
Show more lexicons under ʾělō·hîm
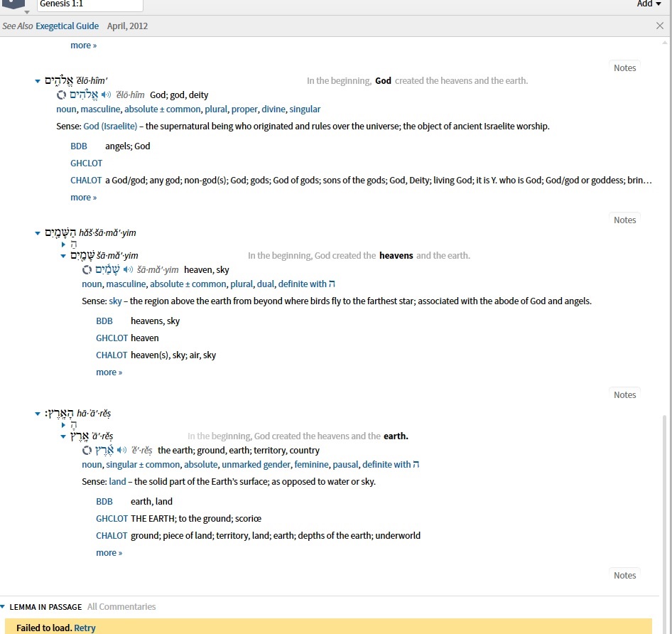tap(84, 198)
